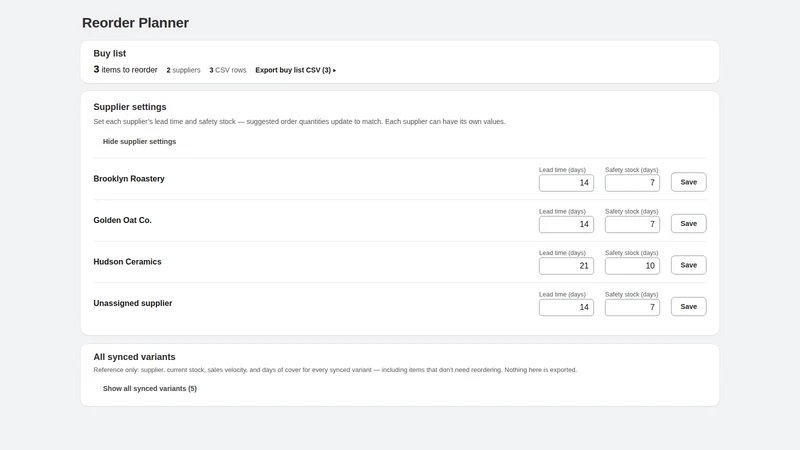Click the '2 suppliers' text

[x=183, y=70]
